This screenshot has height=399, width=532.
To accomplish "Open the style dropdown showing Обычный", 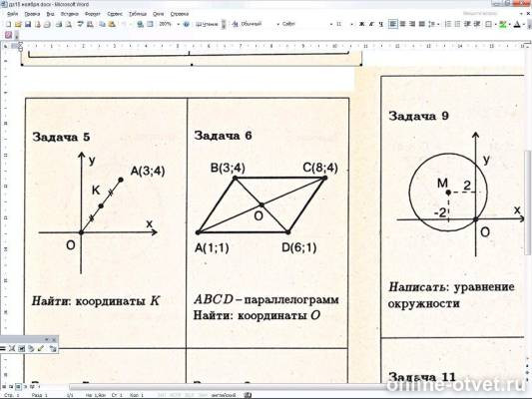I will click(x=278, y=24).
